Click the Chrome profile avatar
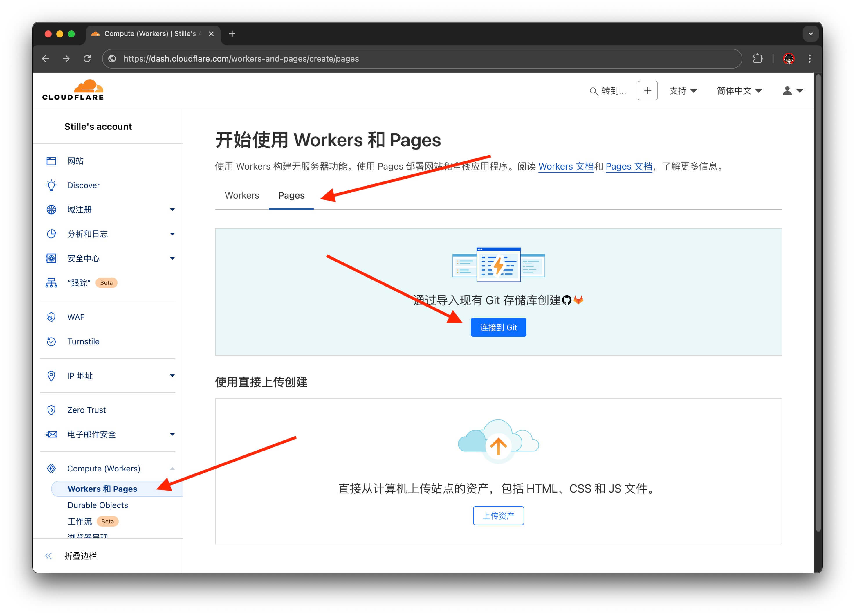Image resolution: width=855 pixels, height=616 pixels. coord(789,59)
